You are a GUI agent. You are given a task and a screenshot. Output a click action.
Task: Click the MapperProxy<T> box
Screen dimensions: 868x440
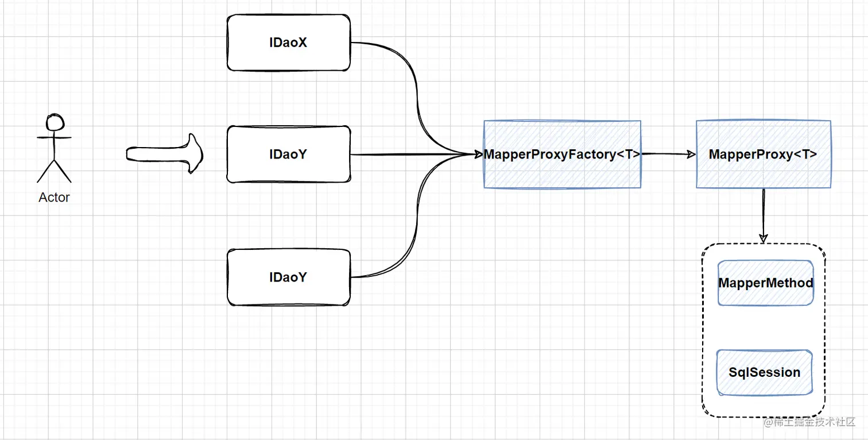(x=764, y=154)
